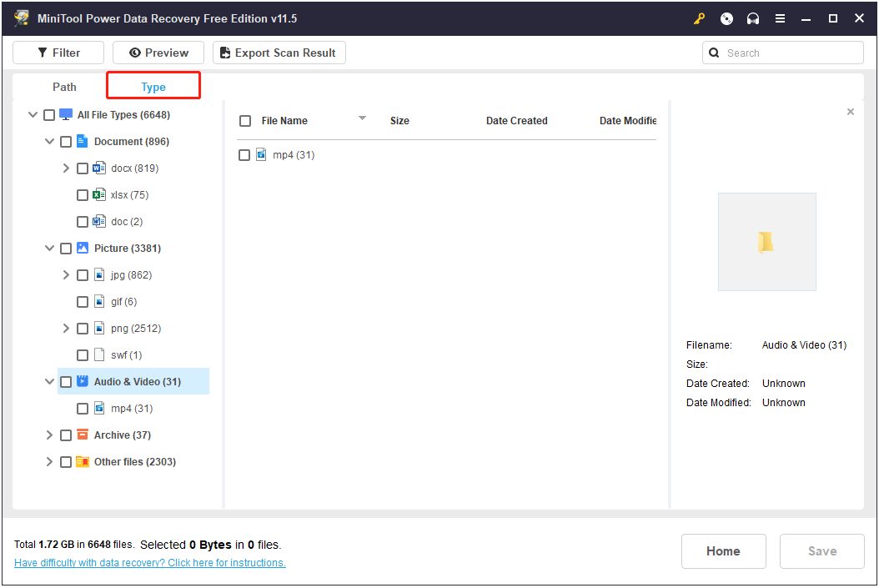Click the Preview button
Screen dimensions: 879x588
[158, 53]
